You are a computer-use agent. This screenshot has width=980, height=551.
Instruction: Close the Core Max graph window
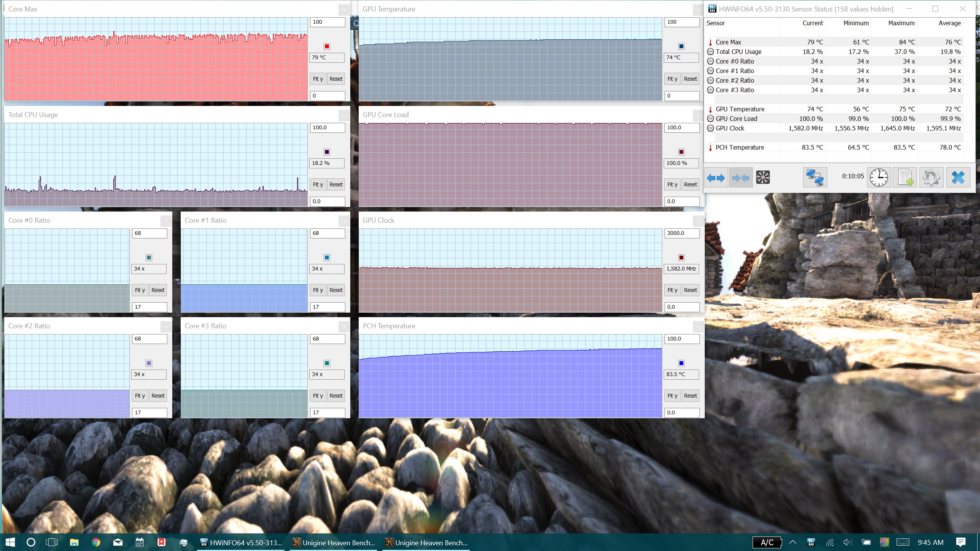click(344, 10)
